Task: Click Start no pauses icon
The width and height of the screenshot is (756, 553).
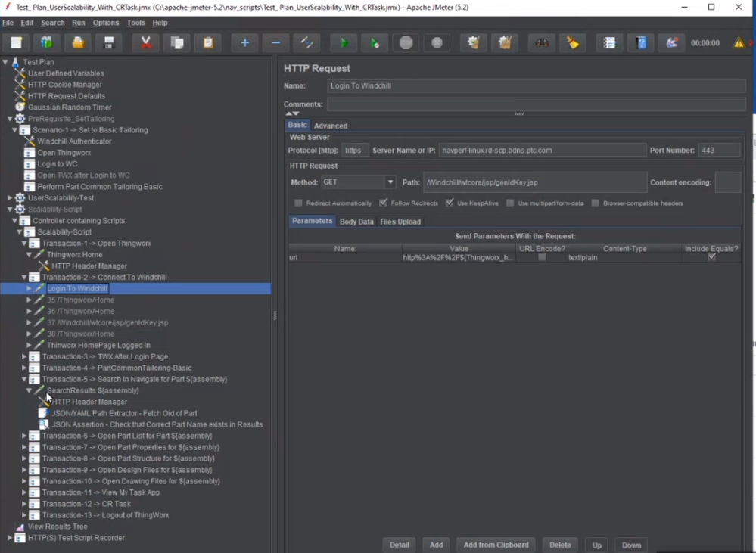Action: (375, 43)
